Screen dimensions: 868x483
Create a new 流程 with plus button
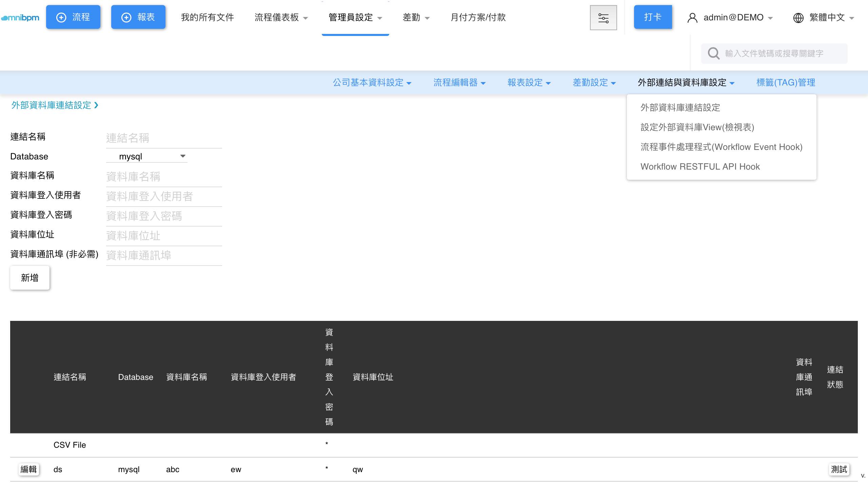pos(73,17)
